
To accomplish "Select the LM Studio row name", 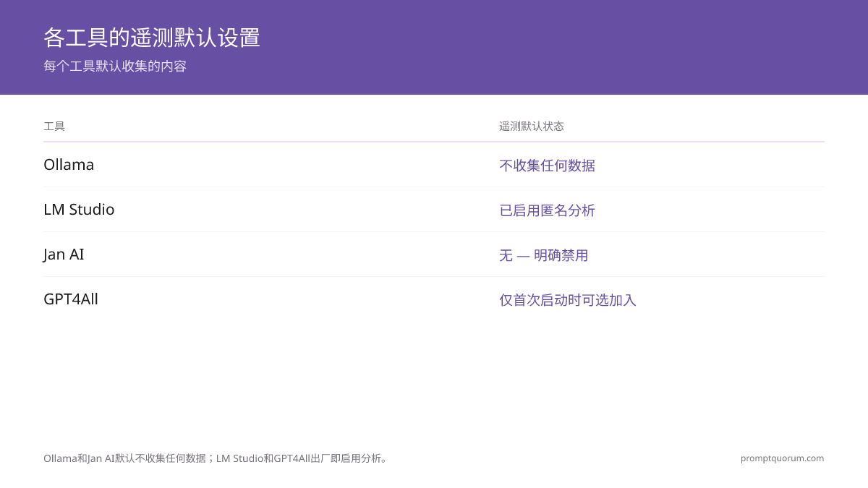I will point(79,210).
